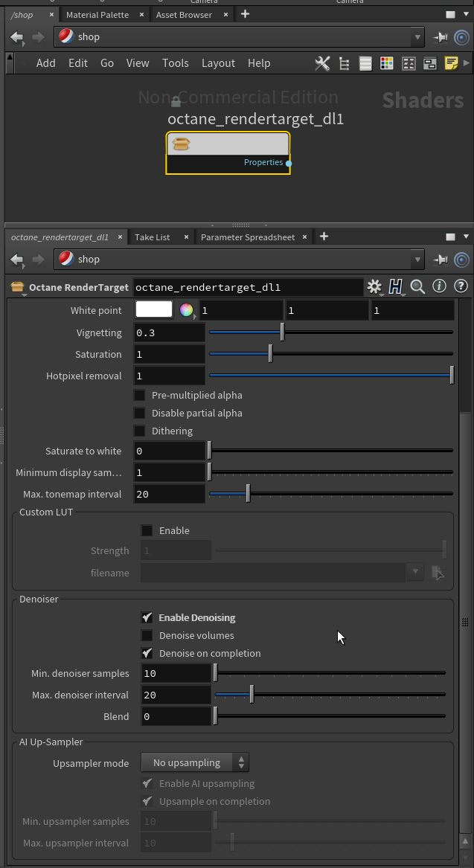
Task: Expand the network pane path dropdown
Action: click(417, 37)
